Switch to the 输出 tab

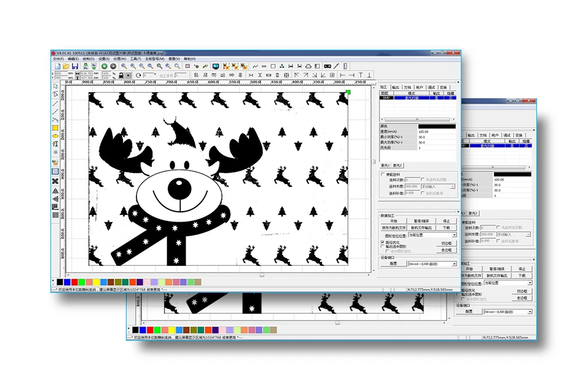(396, 87)
